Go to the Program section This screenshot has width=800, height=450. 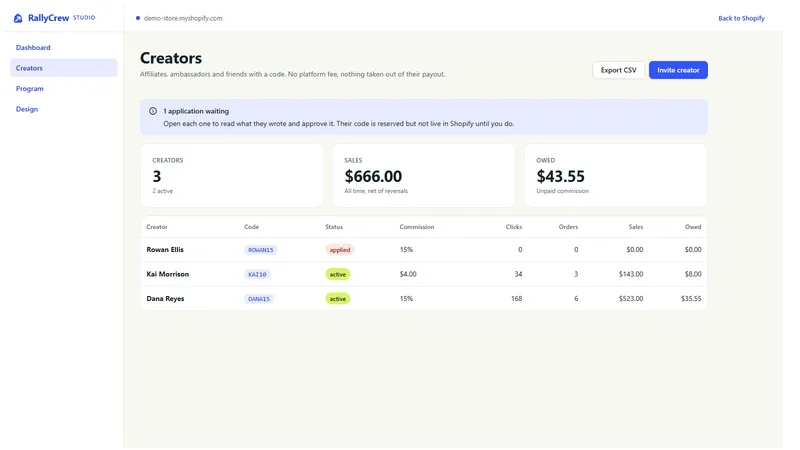click(30, 89)
